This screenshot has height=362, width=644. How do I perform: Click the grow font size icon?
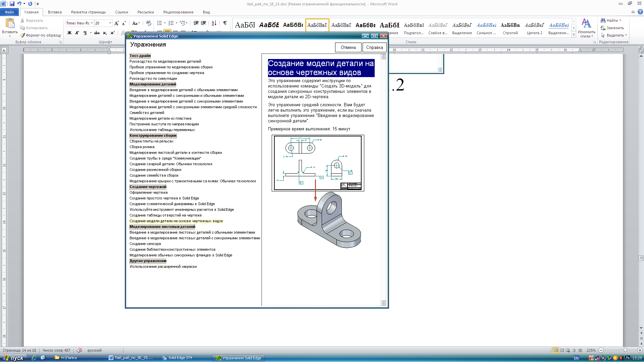(x=116, y=23)
